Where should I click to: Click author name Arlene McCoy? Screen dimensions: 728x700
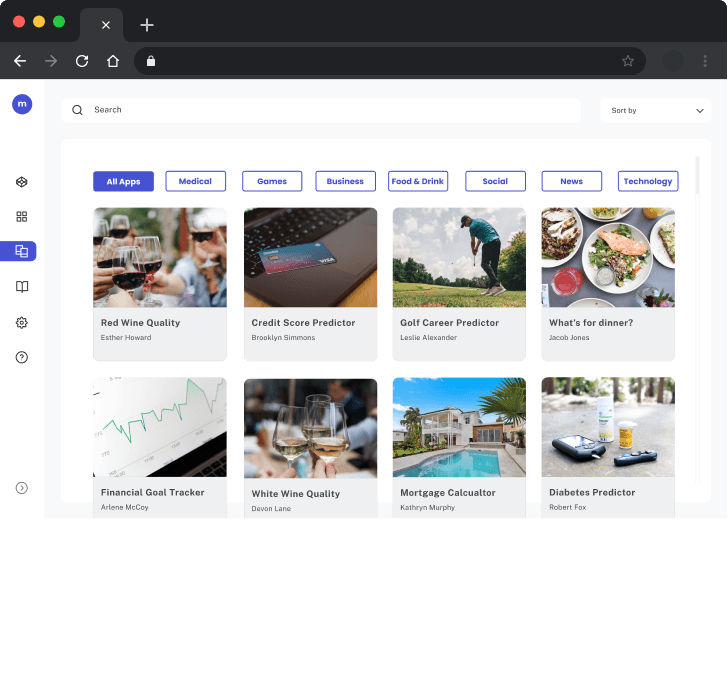tap(124, 507)
